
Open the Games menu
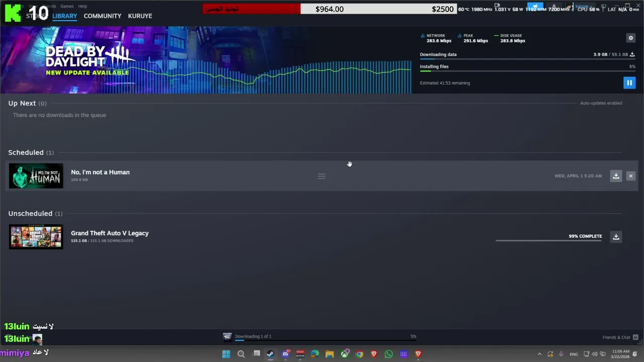tap(67, 6)
